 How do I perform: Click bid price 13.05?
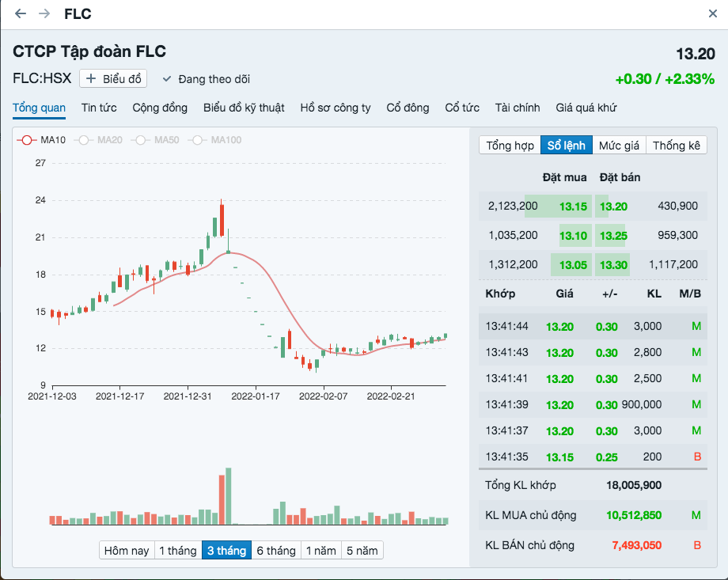pos(573,265)
